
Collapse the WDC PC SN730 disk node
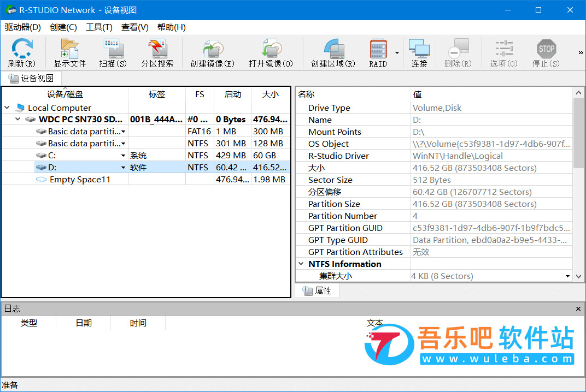pyautogui.click(x=17, y=120)
